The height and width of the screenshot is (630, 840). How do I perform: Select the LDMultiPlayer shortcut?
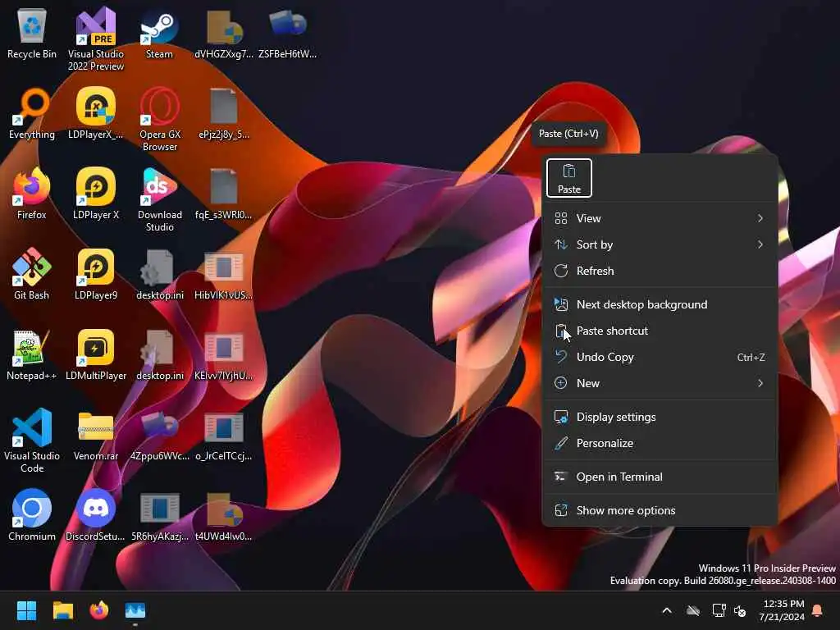(96, 354)
